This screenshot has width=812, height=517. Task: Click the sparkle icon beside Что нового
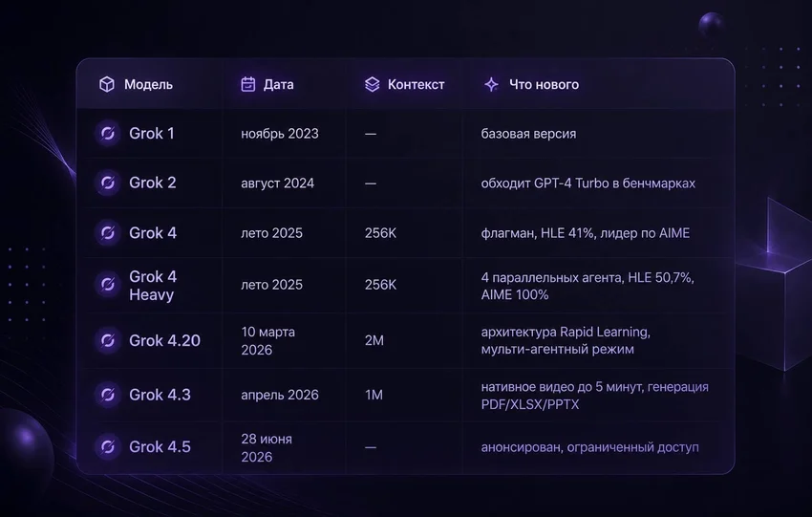point(491,84)
